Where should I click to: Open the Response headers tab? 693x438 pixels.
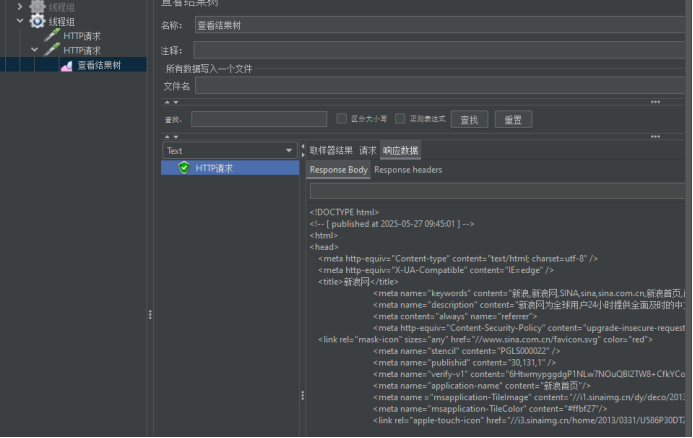[408, 170]
